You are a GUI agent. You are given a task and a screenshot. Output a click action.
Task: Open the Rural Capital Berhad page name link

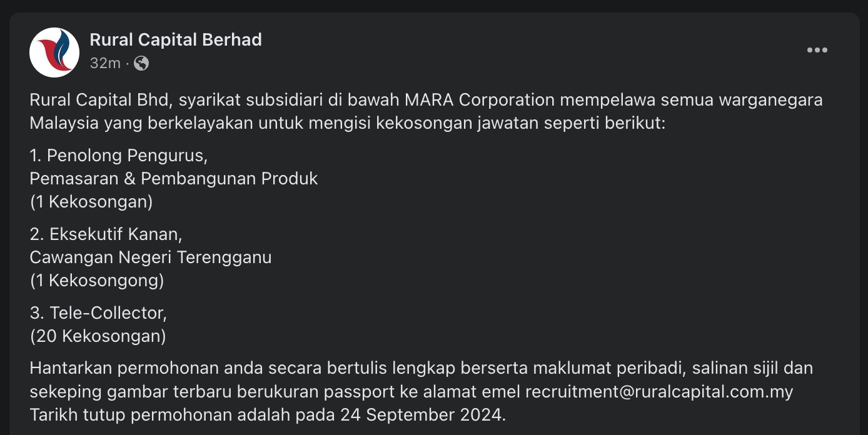click(176, 40)
